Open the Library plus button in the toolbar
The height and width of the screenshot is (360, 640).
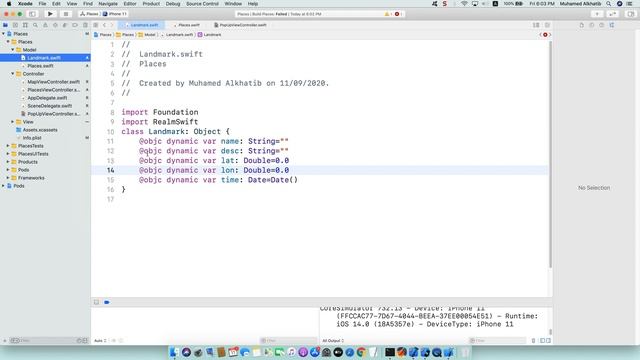[597, 14]
